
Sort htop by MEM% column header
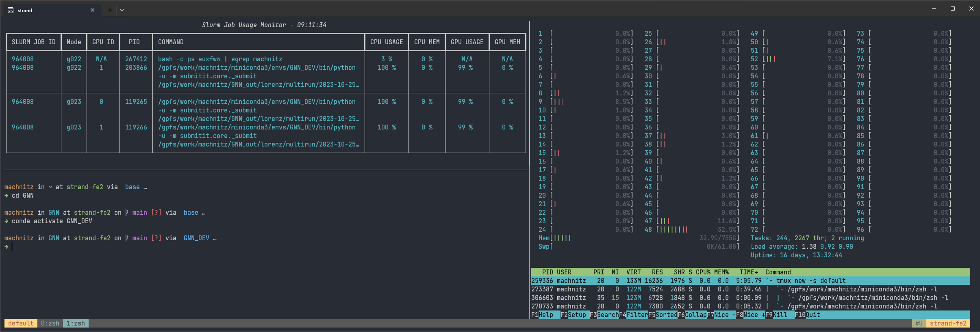pos(721,272)
